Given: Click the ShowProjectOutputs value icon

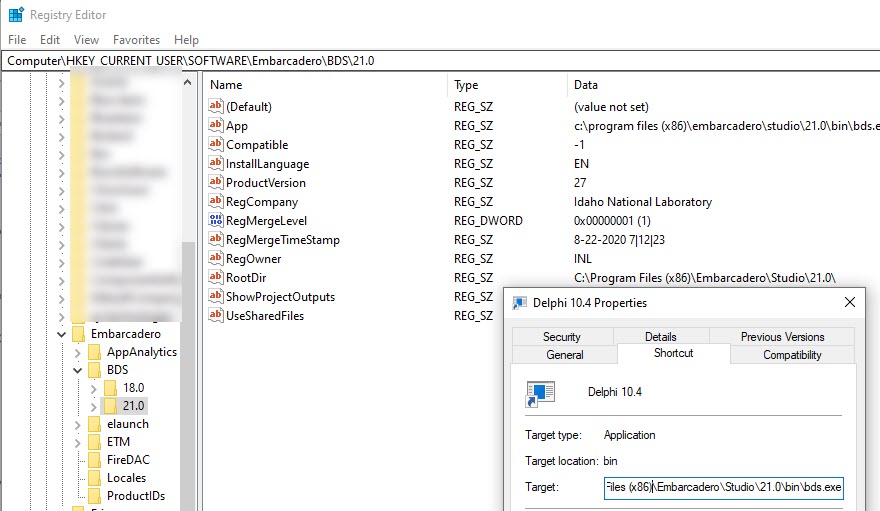Looking at the screenshot, I should pos(216,296).
